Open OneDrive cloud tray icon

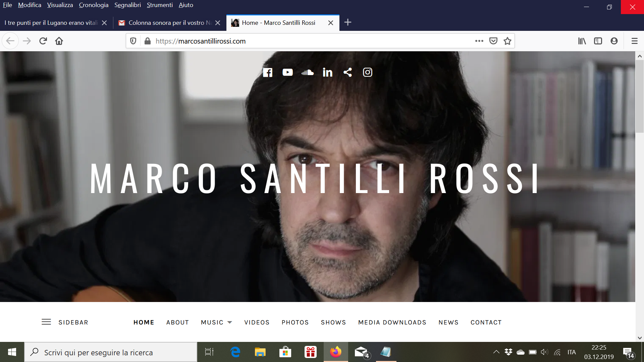[x=521, y=352]
